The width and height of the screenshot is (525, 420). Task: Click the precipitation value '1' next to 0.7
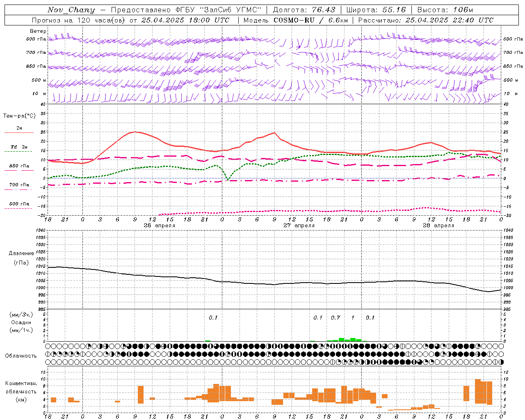click(x=353, y=317)
